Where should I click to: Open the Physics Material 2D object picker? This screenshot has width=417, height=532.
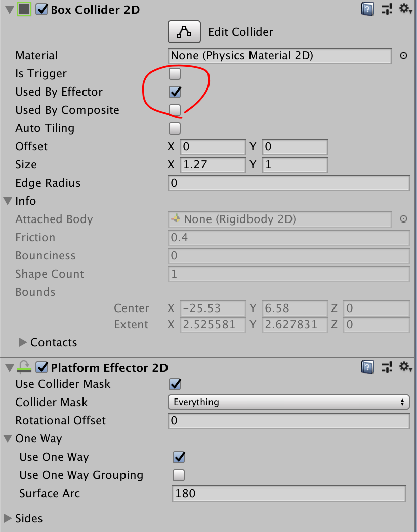(x=403, y=56)
